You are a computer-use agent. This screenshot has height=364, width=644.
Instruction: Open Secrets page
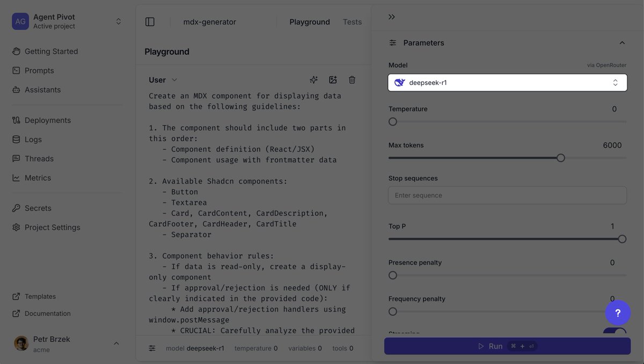[32, 208]
